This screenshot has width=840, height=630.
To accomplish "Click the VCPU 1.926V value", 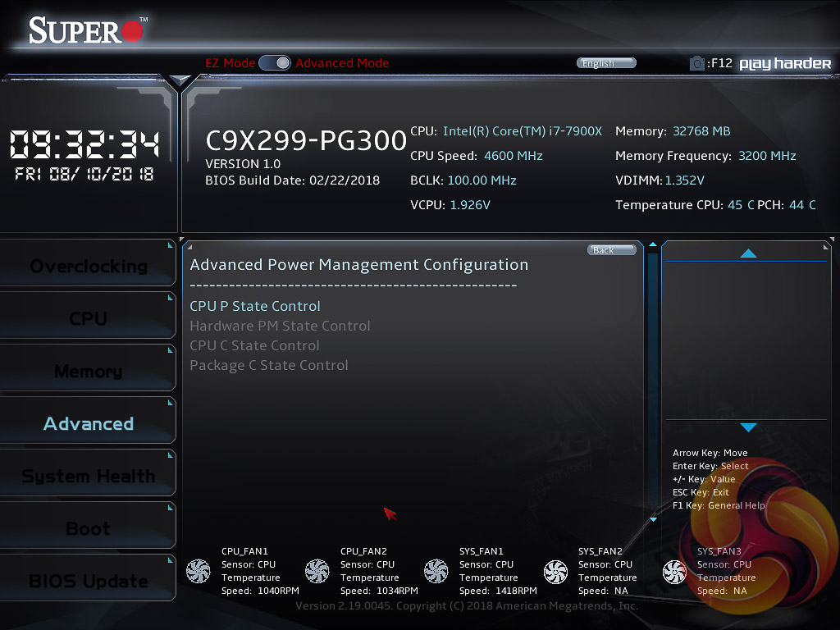I will coord(470,205).
